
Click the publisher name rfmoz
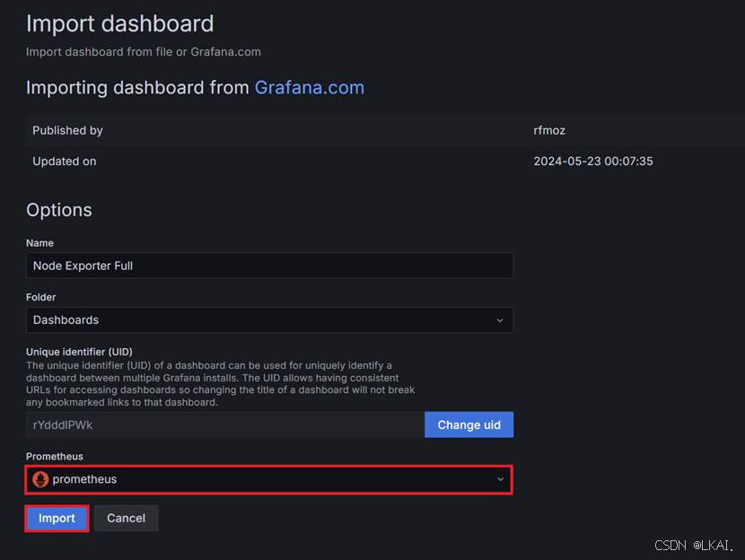pos(549,130)
